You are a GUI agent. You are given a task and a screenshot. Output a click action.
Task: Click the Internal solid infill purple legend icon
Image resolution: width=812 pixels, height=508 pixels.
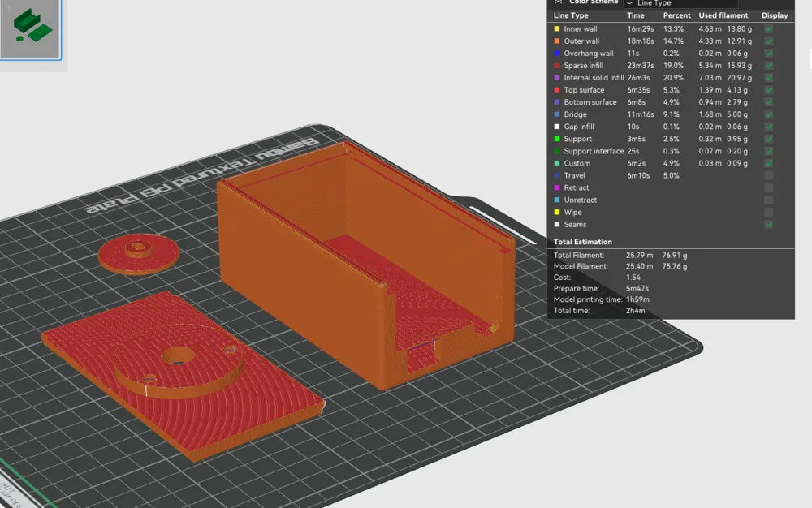558,77
